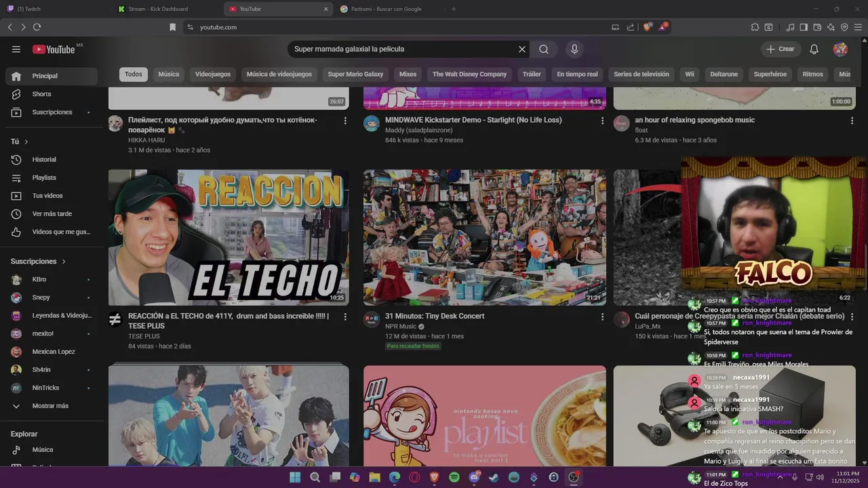The height and width of the screenshot is (488, 868).
Task: Click Para recaudar fondos badge
Action: pyautogui.click(x=414, y=346)
